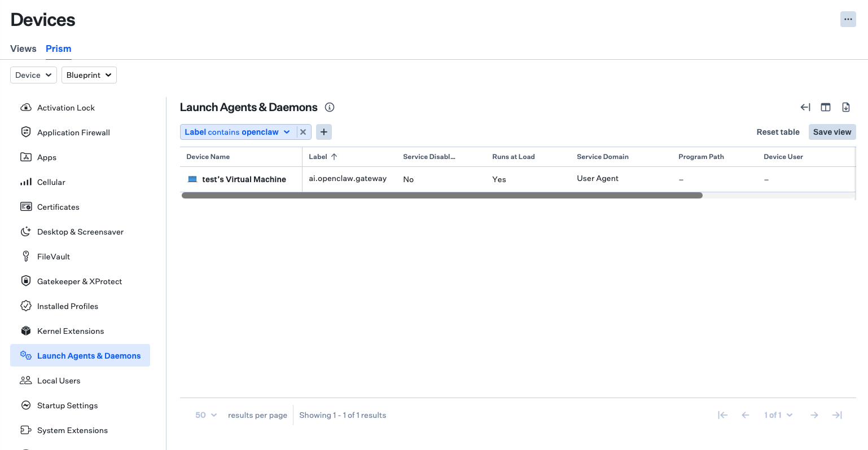
Task: Remove the Label contains openclaw filter
Action: [x=303, y=132]
